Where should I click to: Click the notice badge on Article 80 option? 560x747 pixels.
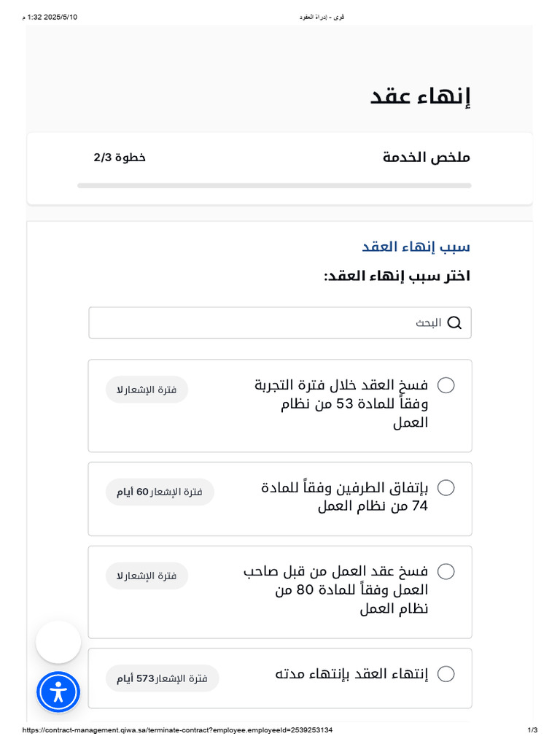[147, 576]
